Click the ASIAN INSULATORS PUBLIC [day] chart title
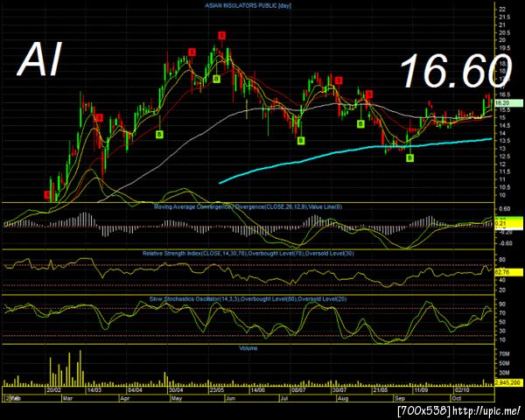The image size is (525, 420). point(248,6)
